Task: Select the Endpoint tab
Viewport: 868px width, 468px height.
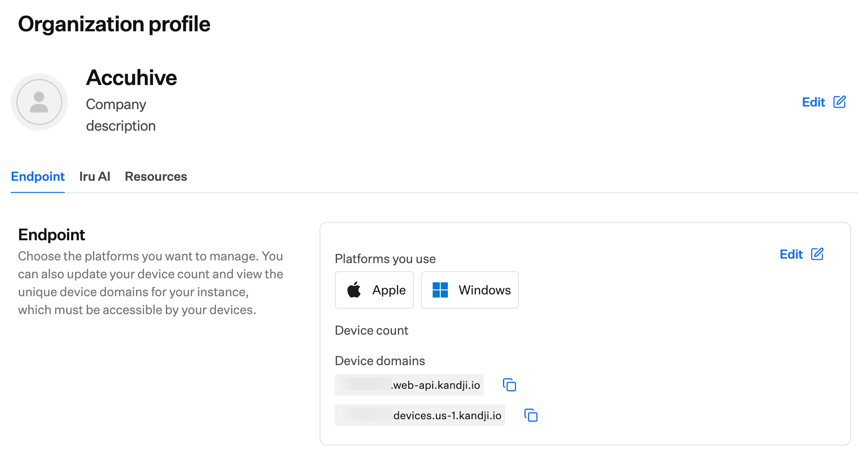Action: (38, 176)
